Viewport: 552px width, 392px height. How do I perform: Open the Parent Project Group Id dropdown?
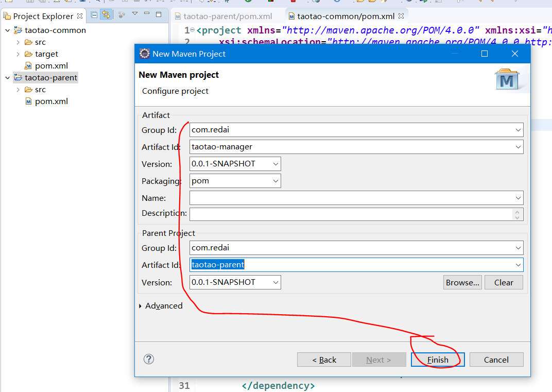[518, 248]
